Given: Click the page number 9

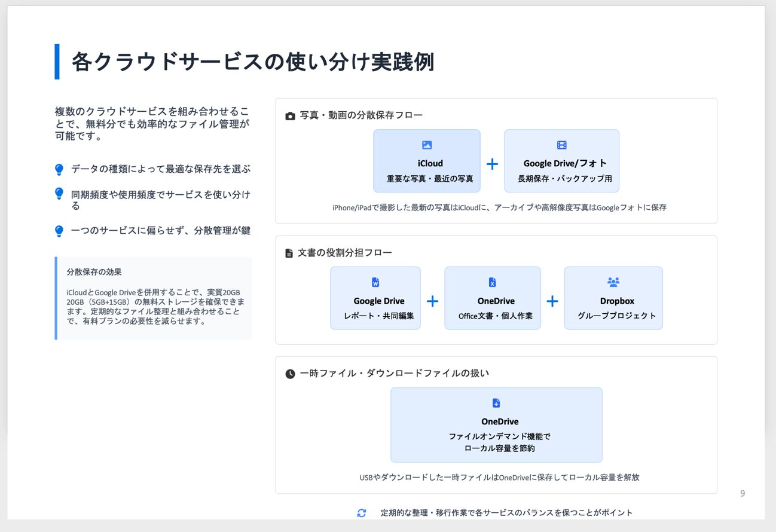Looking at the screenshot, I should coord(743,494).
